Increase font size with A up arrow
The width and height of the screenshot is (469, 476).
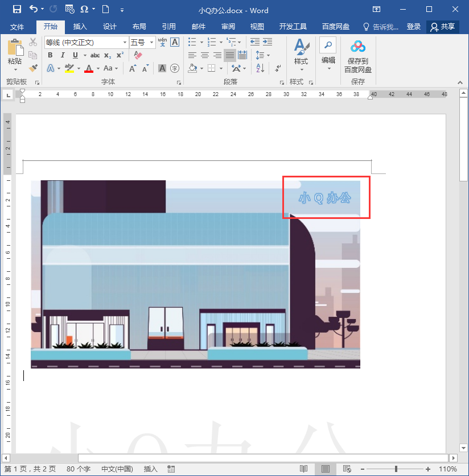(133, 68)
